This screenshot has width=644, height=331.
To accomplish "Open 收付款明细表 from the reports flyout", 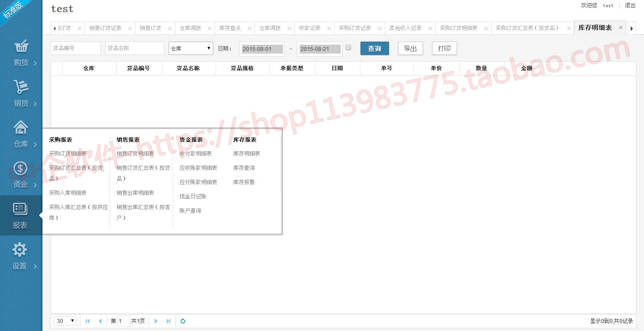I will [196, 154].
